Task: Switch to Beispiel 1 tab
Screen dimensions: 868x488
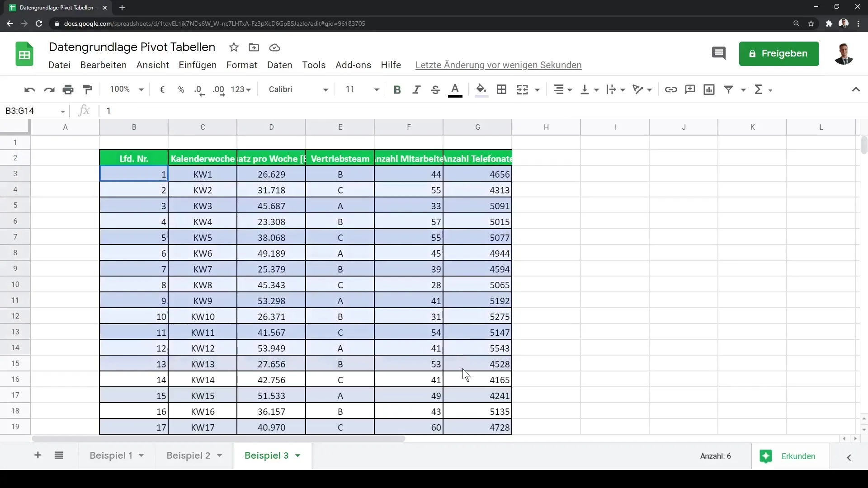Action: click(111, 455)
